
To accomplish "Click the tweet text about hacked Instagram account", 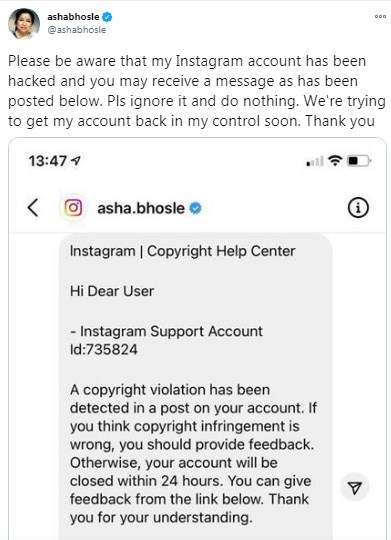I will pyautogui.click(x=197, y=91).
